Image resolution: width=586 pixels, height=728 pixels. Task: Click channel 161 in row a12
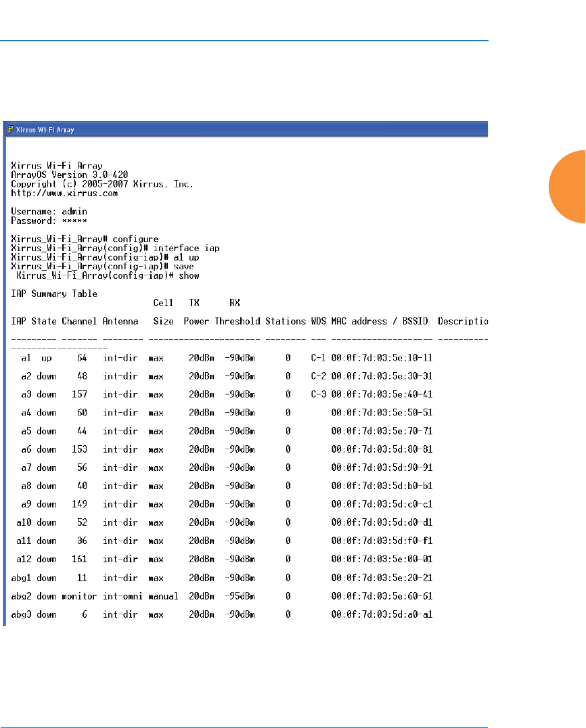pos(79,559)
